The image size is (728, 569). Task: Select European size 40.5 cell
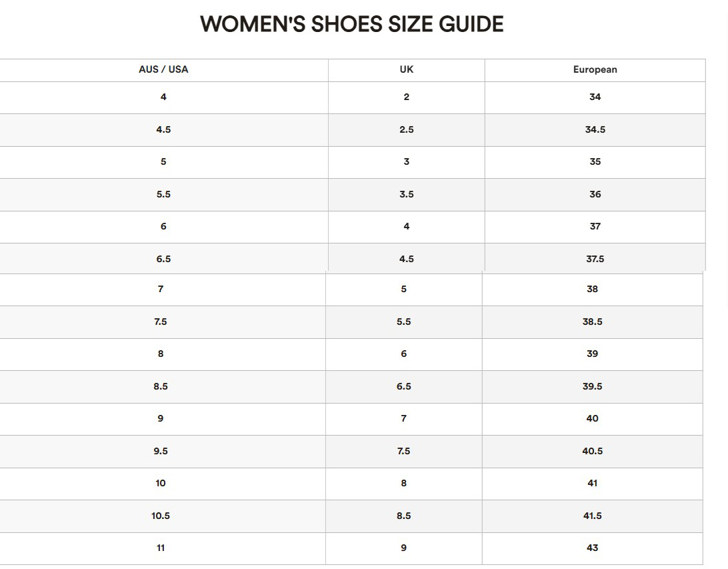click(593, 451)
